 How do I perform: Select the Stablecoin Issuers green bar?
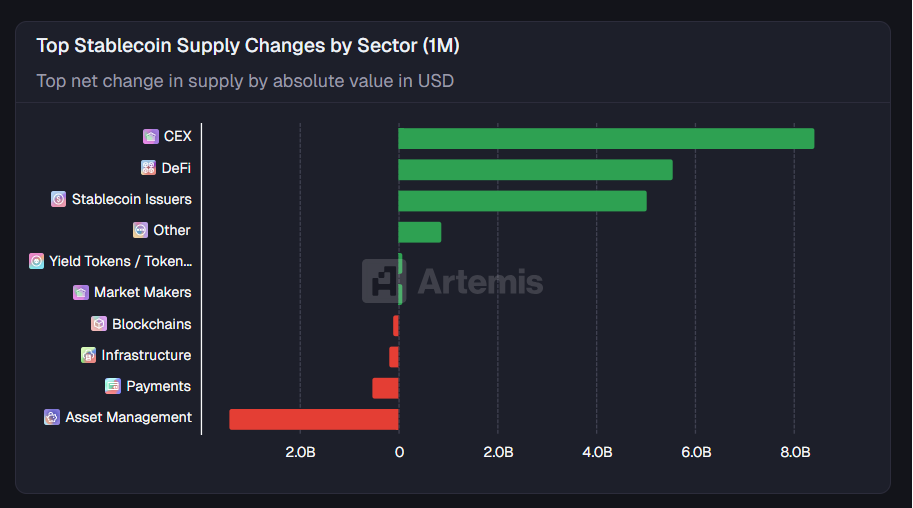click(x=522, y=201)
